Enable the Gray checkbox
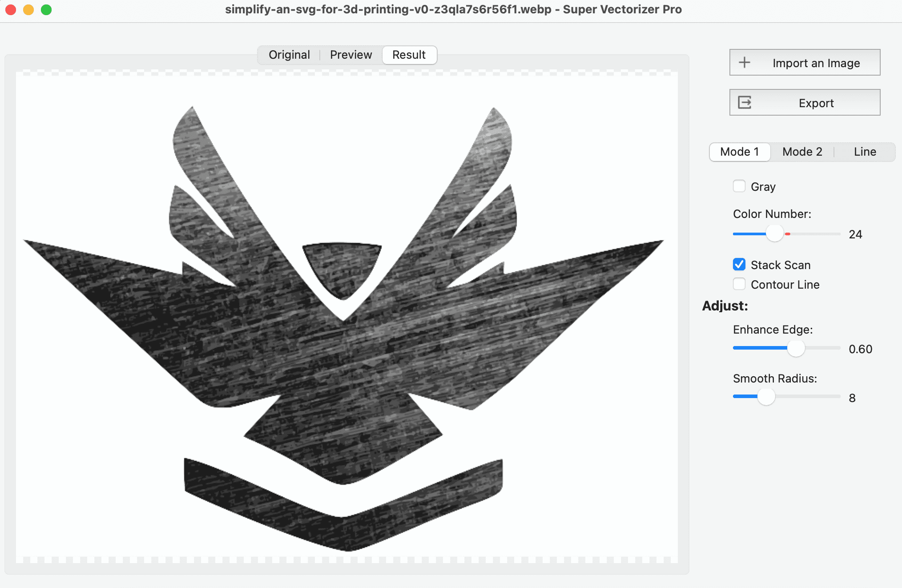The height and width of the screenshot is (588, 902). pyautogui.click(x=739, y=186)
